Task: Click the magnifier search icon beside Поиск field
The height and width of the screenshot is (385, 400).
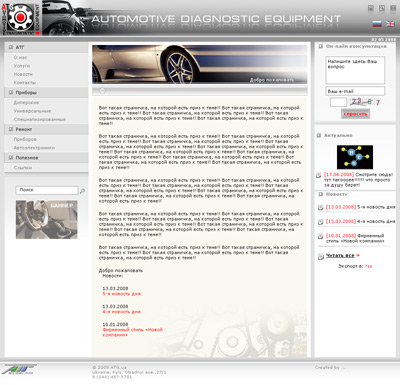Action: [x=82, y=191]
